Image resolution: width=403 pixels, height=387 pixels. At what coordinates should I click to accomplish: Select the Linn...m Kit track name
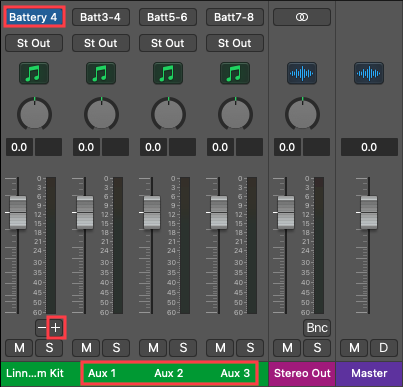[35, 373]
